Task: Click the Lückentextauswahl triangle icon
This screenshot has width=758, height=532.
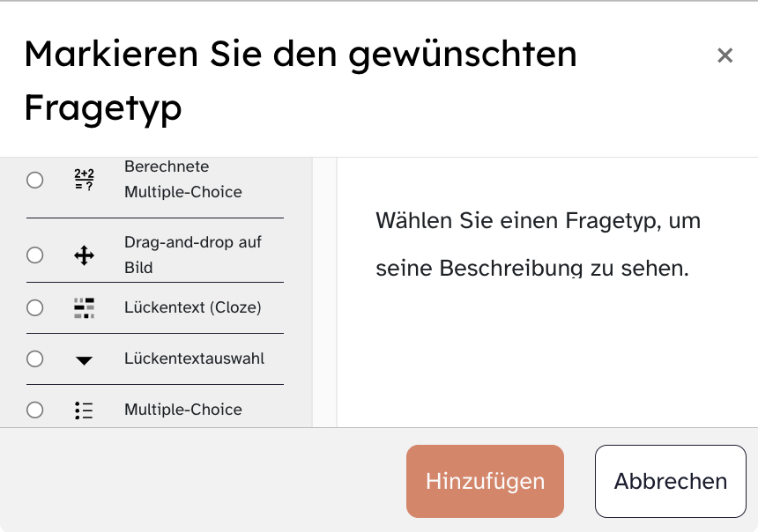Action: pos(84,359)
